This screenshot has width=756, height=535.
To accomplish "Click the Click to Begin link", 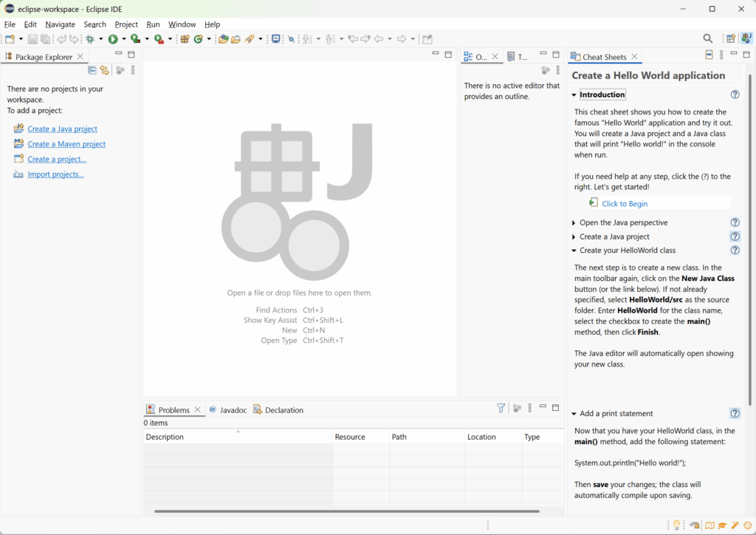I will point(625,203).
